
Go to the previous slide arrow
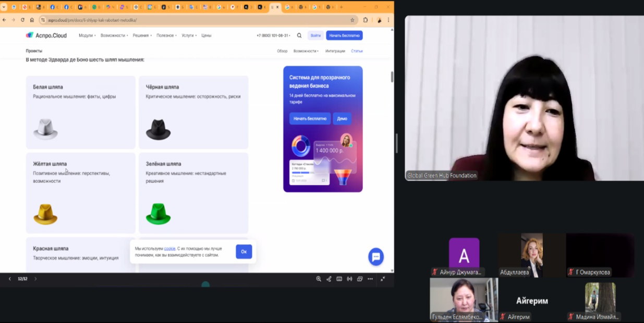click(9, 279)
